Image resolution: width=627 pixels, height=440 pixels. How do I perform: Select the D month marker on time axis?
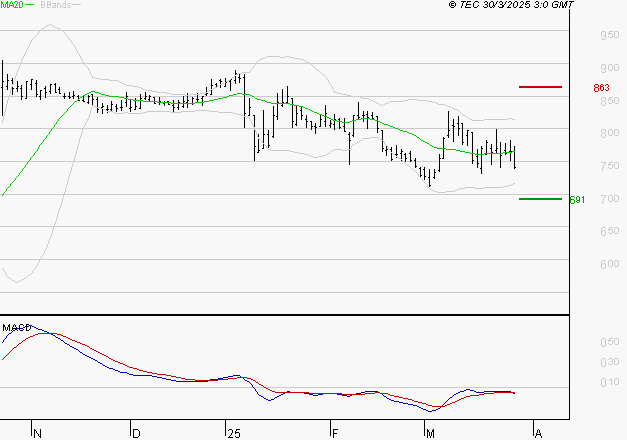coord(135,433)
